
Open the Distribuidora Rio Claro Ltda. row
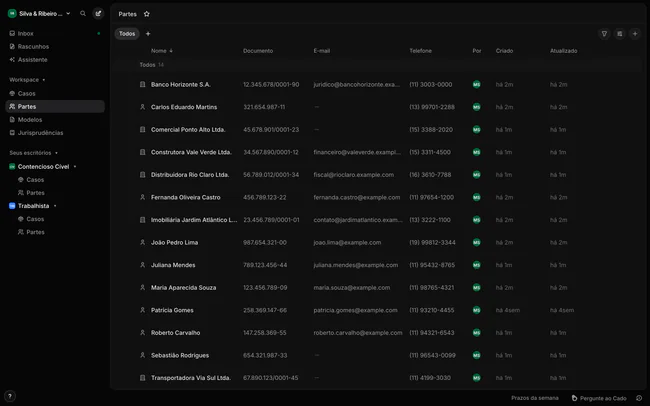point(377,175)
